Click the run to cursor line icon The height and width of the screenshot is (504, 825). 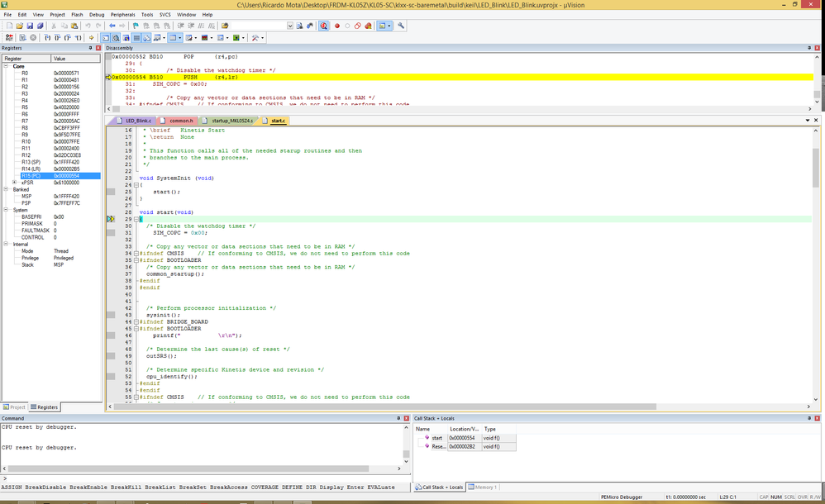[78, 38]
